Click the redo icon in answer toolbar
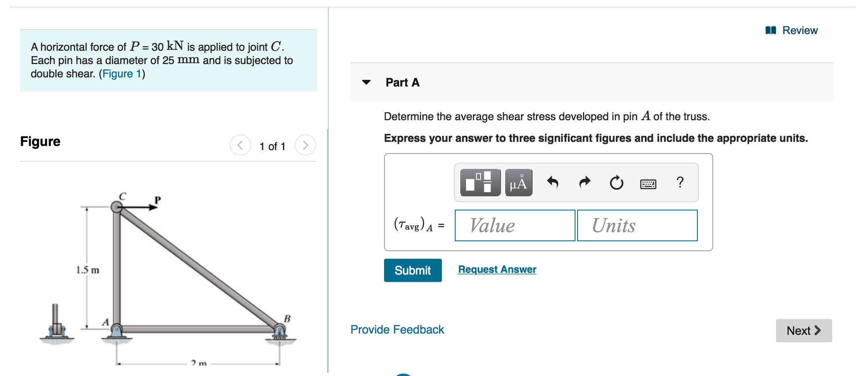This screenshot has height=376, width=868. 584,182
